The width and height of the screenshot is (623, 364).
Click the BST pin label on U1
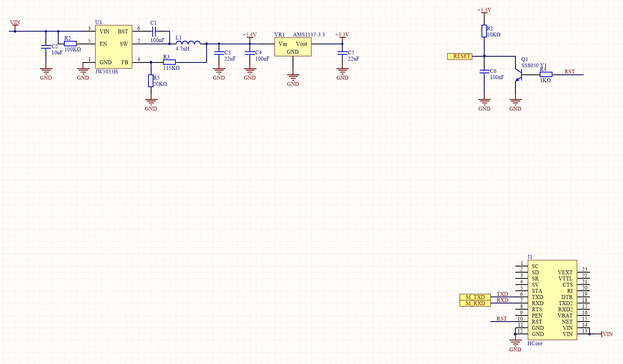tap(123, 32)
